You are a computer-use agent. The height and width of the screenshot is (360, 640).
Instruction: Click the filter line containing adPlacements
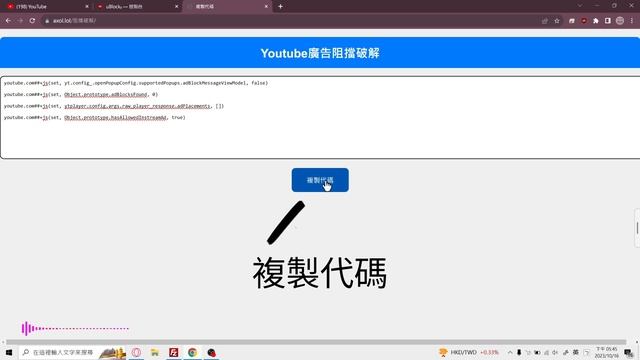114,106
